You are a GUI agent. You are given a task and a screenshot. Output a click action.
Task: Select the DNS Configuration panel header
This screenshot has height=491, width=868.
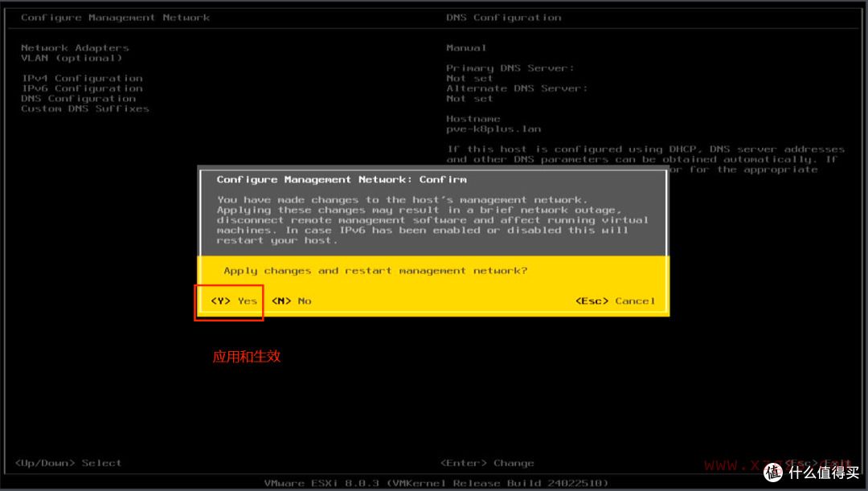503,17
